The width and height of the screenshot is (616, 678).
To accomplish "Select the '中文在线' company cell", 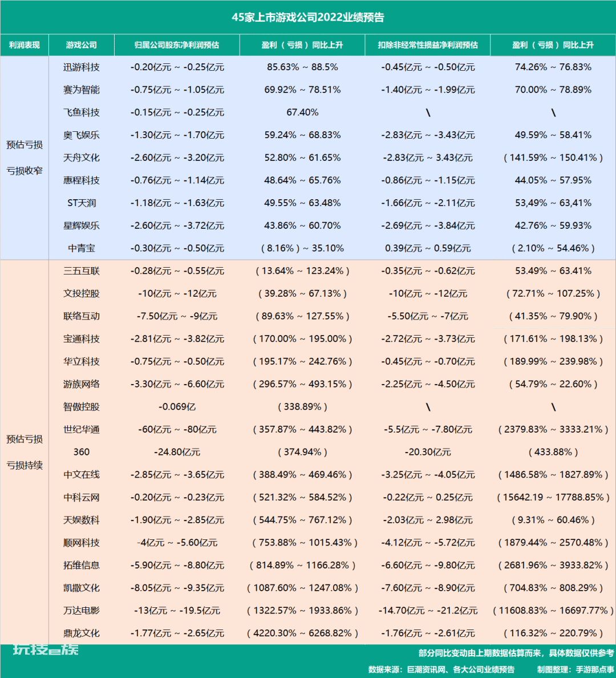I will pos(81,475).
